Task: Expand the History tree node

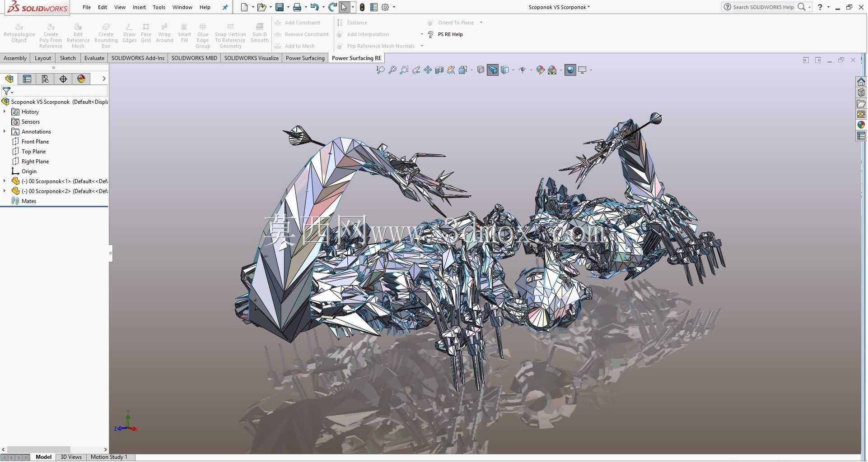Action: click(5, 111)
